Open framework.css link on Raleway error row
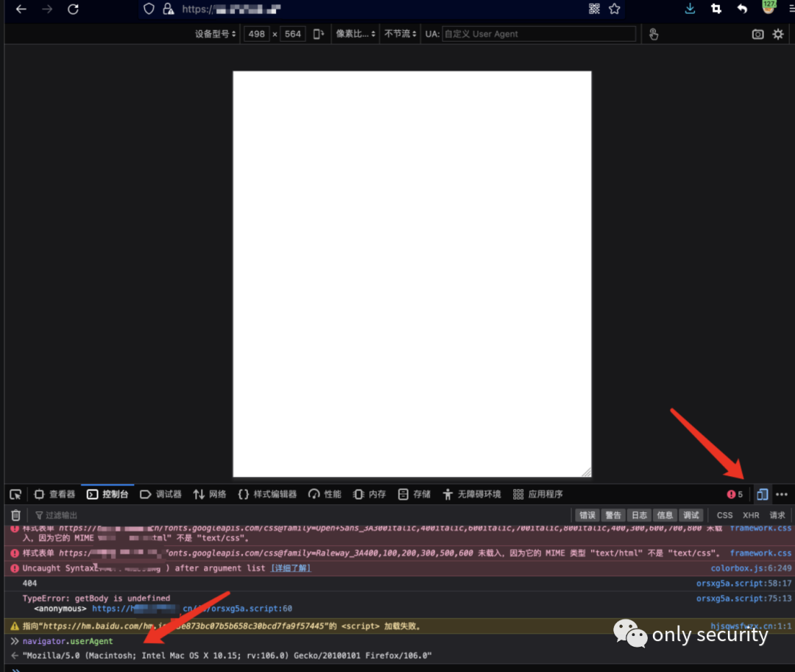 760,553
